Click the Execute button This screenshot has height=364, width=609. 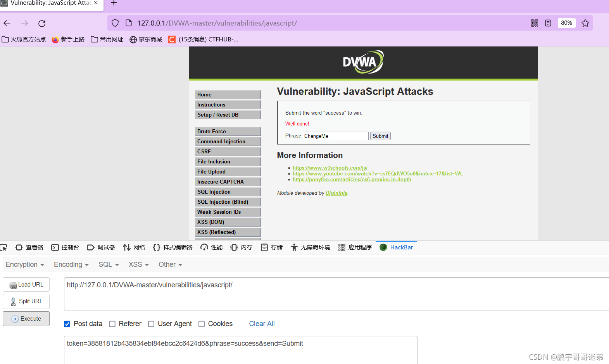26,319
